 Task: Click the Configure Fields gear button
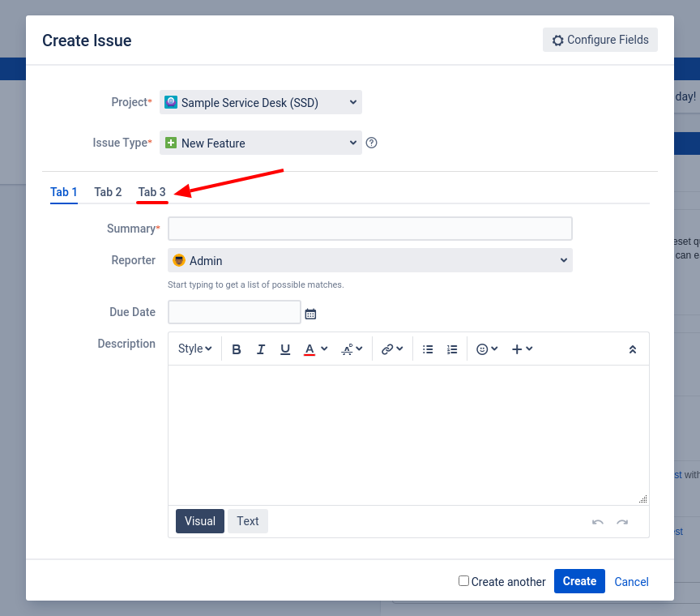[600, 40]
